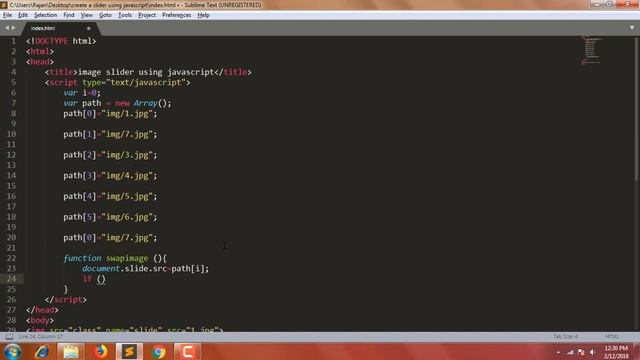Click the network signal tray icon
The height and width of the screenshot is (360, 640).
click(x=570, y=352)
